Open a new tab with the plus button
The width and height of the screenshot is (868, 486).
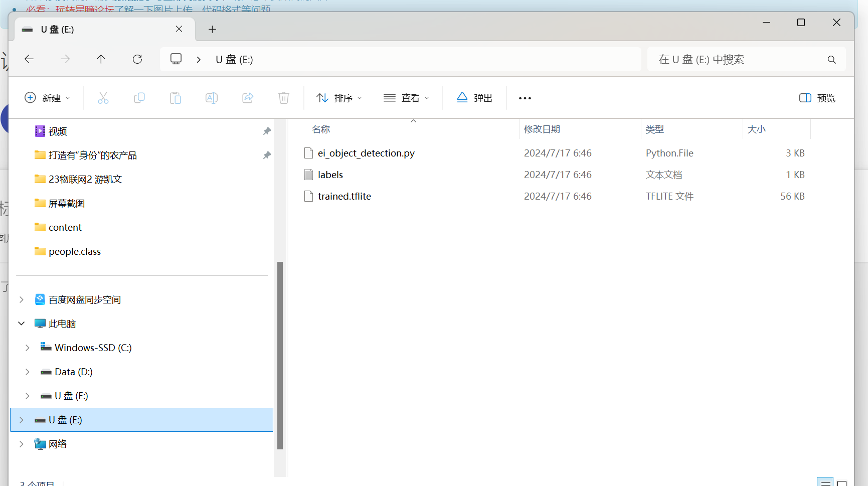(x=212, y=29)
